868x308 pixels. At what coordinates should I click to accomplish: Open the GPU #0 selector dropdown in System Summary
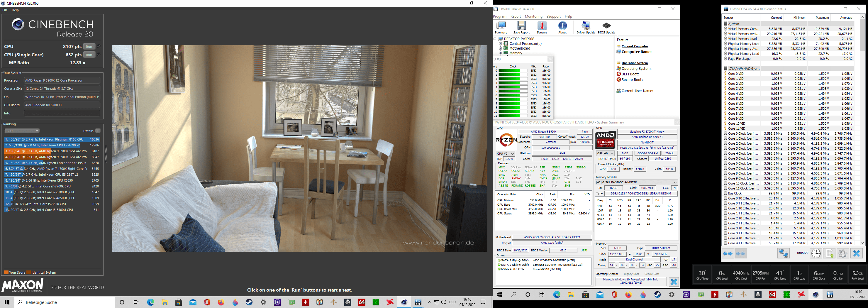[606, 153]
